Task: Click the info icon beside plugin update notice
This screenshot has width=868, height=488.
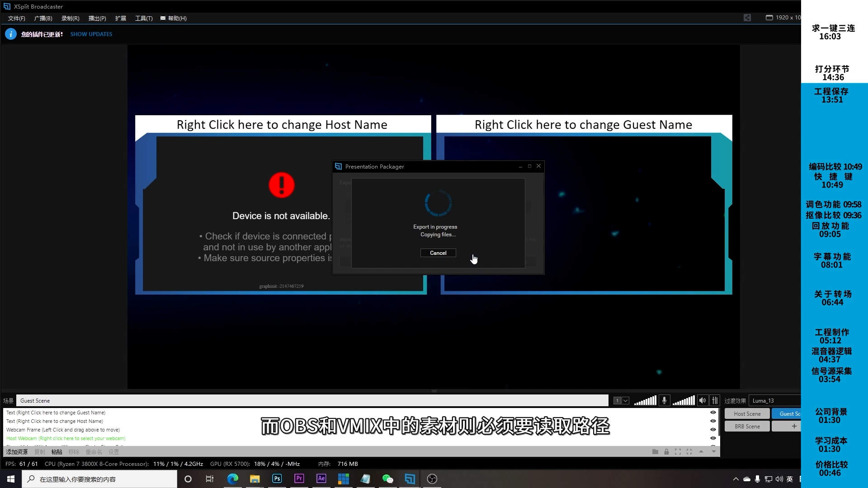Action: coord(11,33)
